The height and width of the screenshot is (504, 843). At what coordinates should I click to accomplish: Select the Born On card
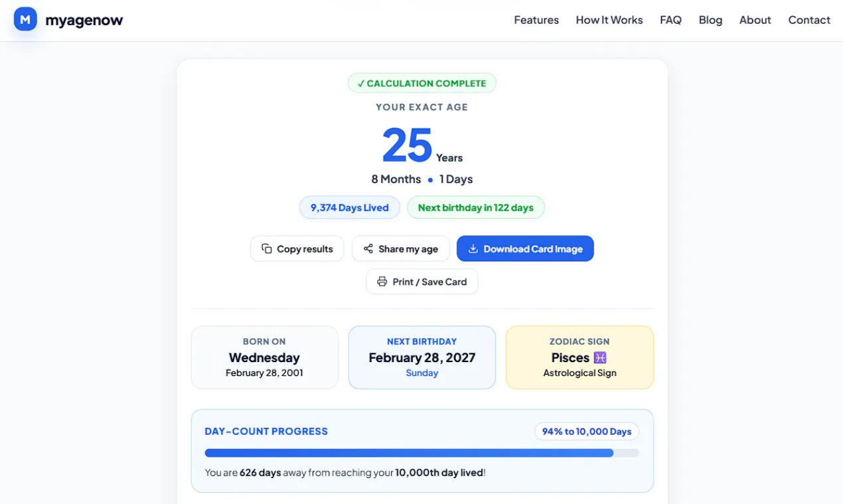click(x=264, y=357)
